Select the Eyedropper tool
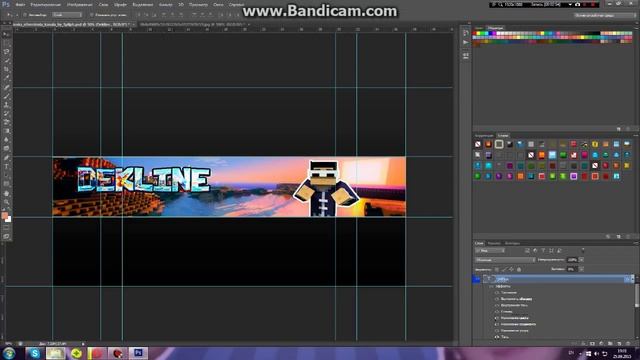This screenshot has height=360, width=640. pyautogui.click(x=7, y=78)
